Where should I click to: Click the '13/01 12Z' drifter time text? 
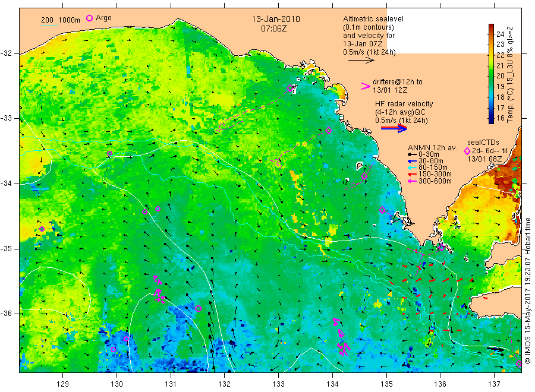click(390, 90)
